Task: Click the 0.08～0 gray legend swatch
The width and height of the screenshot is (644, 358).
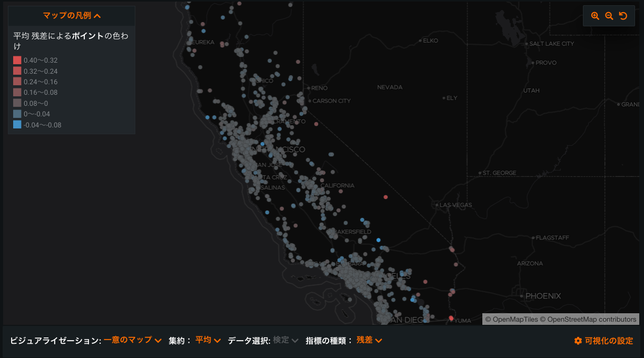Action: (17, 103)
